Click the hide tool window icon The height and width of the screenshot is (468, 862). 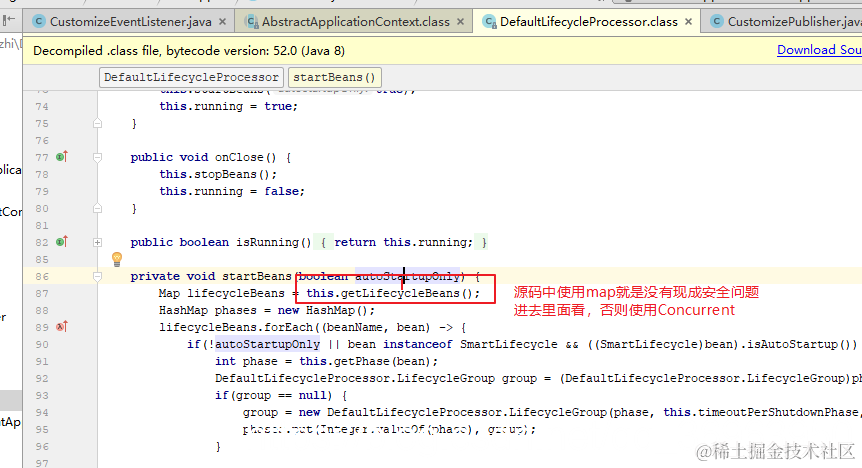click(9, 21)
